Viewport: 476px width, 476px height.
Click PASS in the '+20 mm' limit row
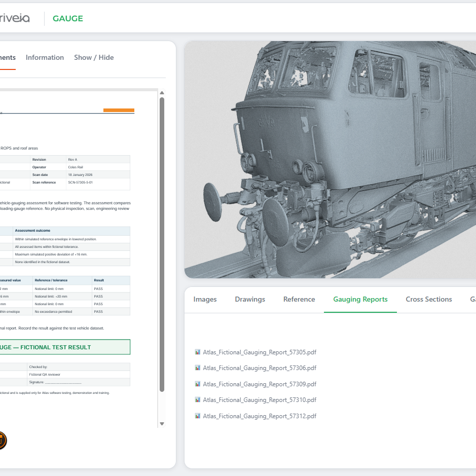pos(98,296)
